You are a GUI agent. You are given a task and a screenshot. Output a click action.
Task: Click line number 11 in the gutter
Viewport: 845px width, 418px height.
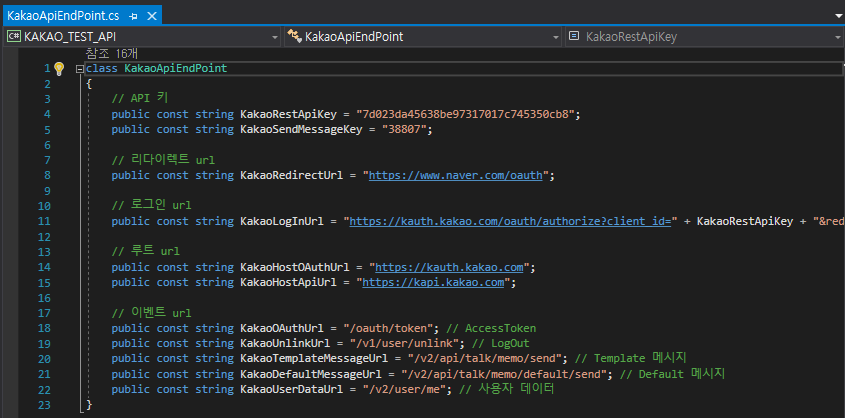[44, 221]
